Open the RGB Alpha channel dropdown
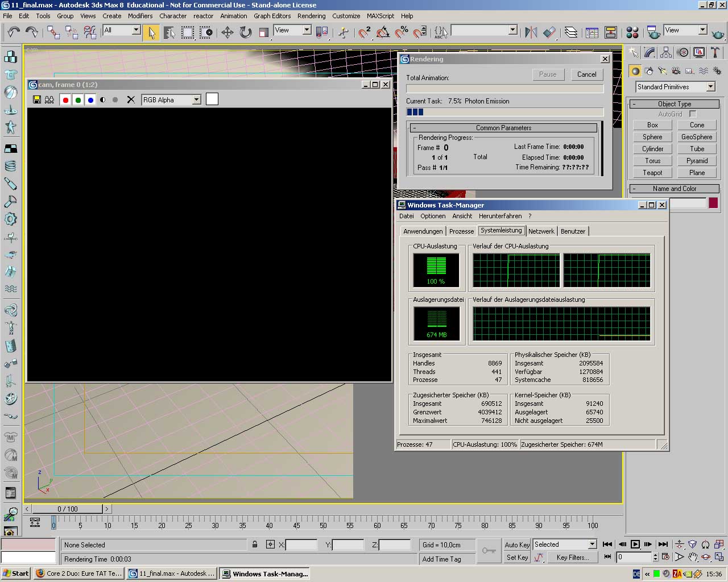The height and width of the screenshot is (582, 728). tap(196, 100)
